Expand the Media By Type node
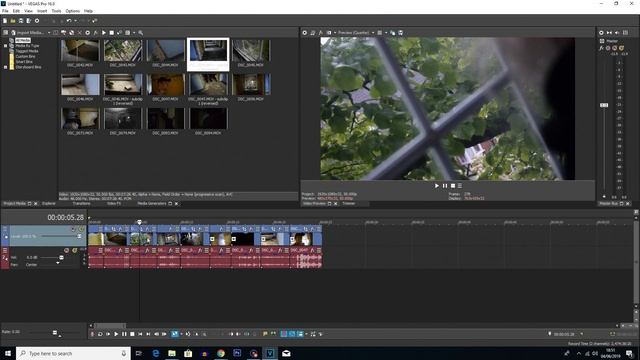 pos(6,46)
